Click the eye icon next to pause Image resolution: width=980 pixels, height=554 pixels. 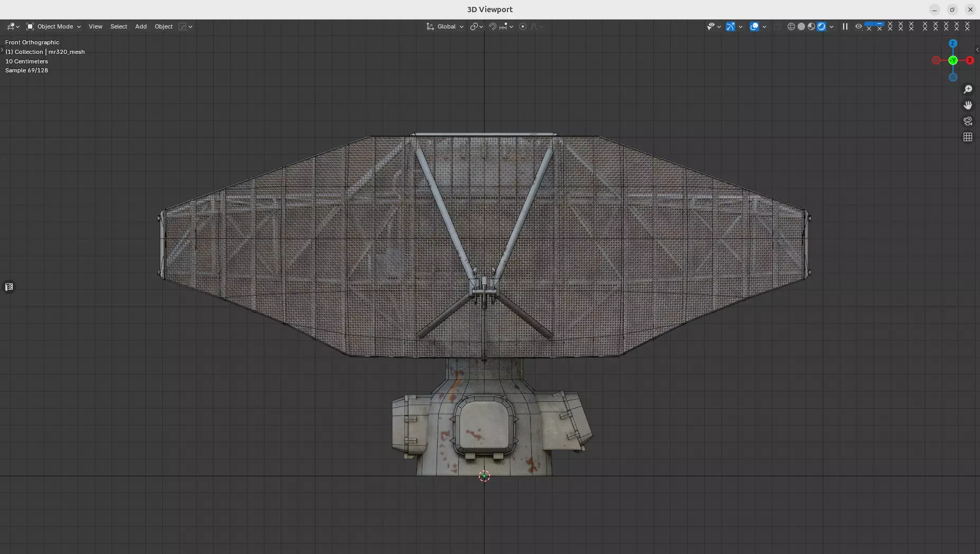[x=858, y=26]
